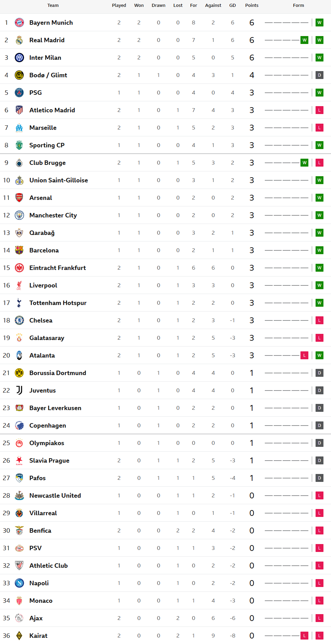Click Atalanta's red L form badge
This screenshot has height=644, width=331.
[304, 355]
